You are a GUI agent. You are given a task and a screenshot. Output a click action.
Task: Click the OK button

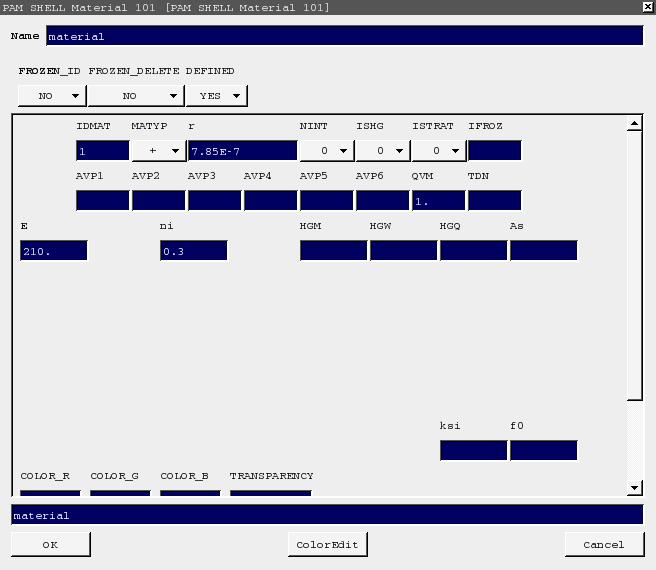point(51,544)
